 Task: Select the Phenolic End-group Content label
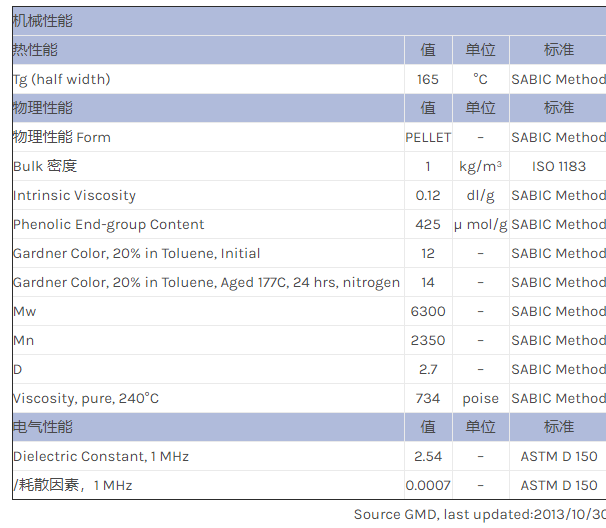pyautogui.click(x=108, y=224)
